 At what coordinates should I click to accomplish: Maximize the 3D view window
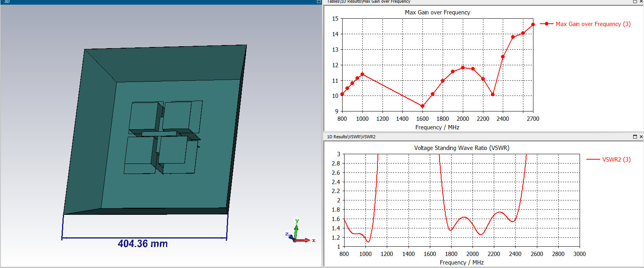(x=319, y=2)
